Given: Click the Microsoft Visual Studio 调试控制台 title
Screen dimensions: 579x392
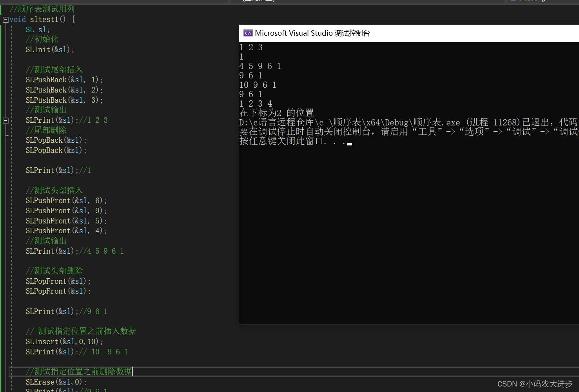Looking at the screenshot, I should tap(312, 33).
